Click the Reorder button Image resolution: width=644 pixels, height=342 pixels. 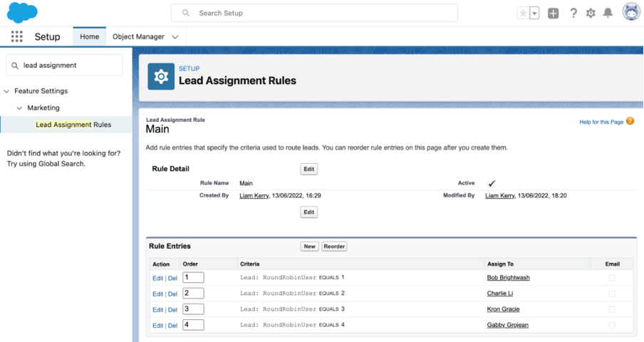pos(334,247)
